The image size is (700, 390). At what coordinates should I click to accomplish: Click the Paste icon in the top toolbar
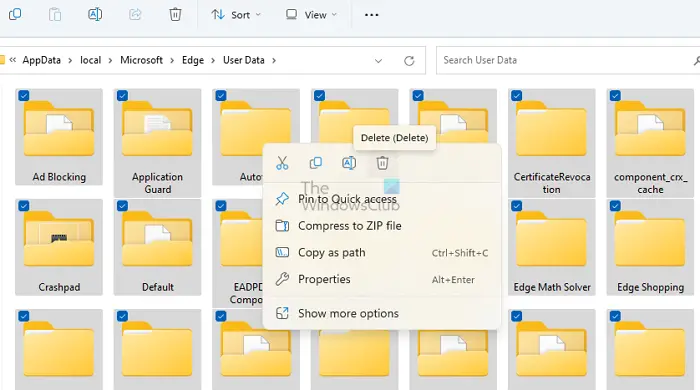tap(55, 14)
